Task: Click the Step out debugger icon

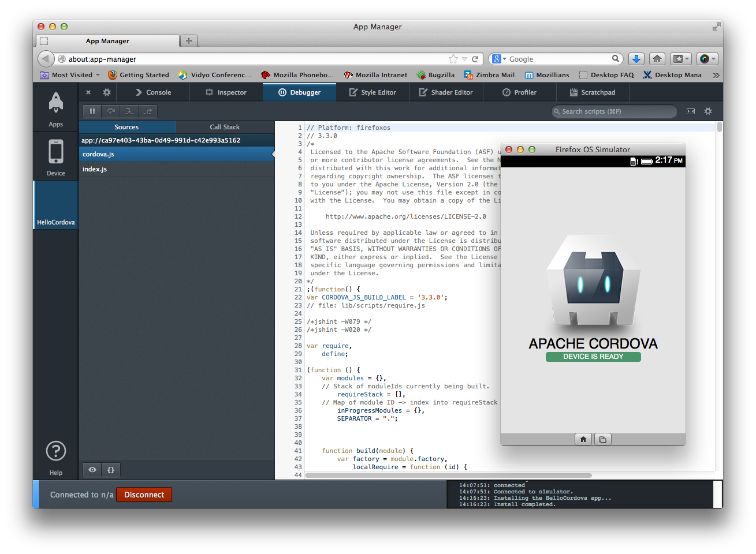Action: click(x=147, y=111)
